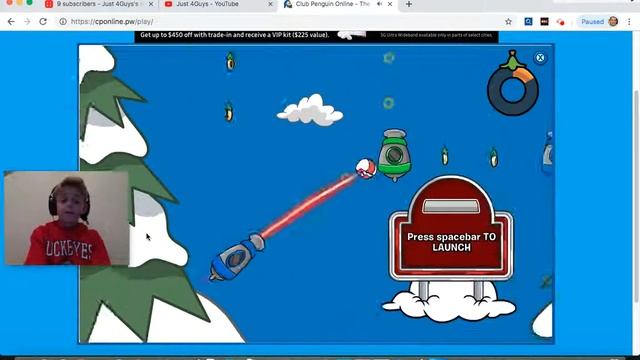This screenshot has width=640, height=360.
Task: Bookmark this page with the star icon
Action: click(x=508, y=22)
